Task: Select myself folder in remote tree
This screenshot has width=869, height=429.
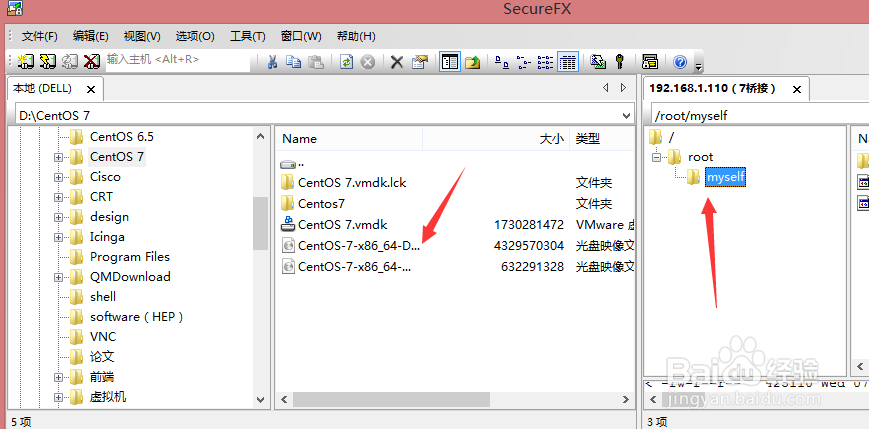Action: 725,177
